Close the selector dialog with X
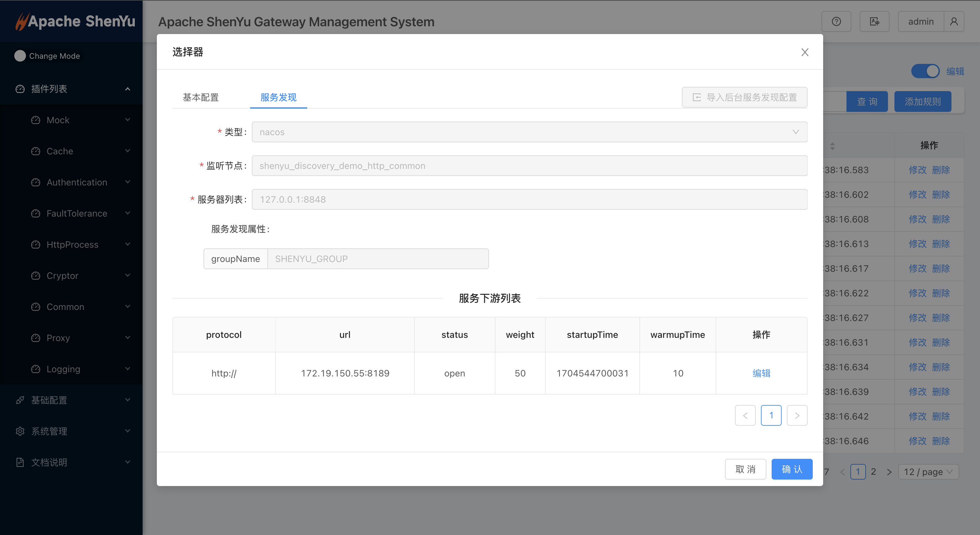This screenshot has height=535, width=980. point(805,52)
